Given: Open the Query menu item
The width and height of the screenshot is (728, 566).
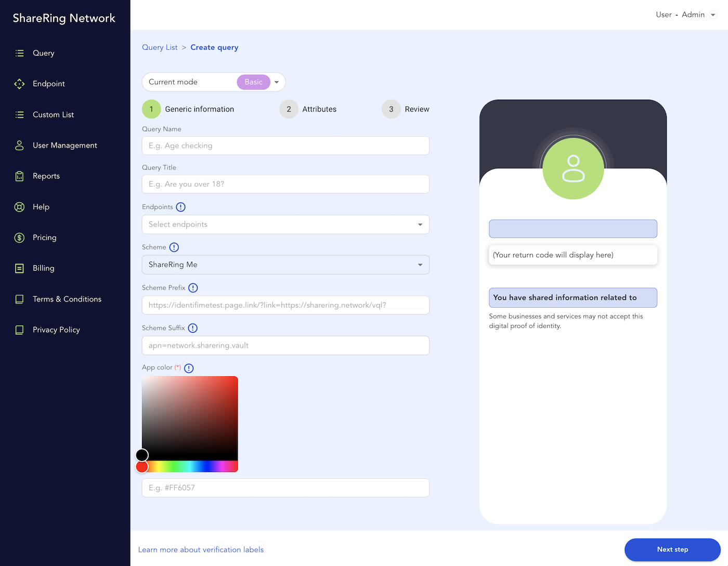Looking at the screenshot, I should coord(44,53).
